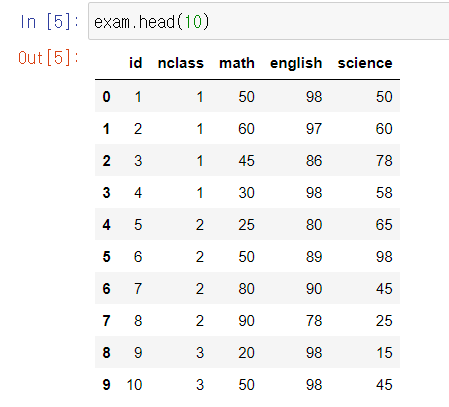The width and height of the screenshot is (449, 407).
Task: Select bold row index label 0
Action: click(106, 97)
